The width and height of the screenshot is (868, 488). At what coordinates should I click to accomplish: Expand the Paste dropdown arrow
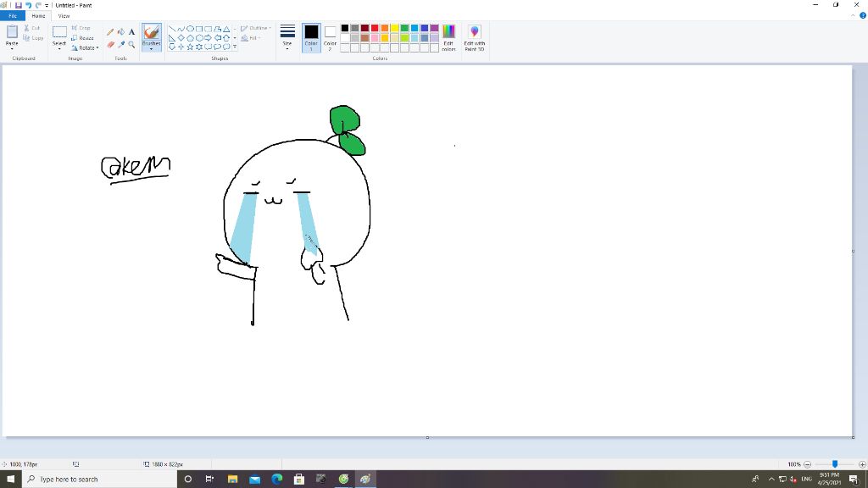point(12,47)
